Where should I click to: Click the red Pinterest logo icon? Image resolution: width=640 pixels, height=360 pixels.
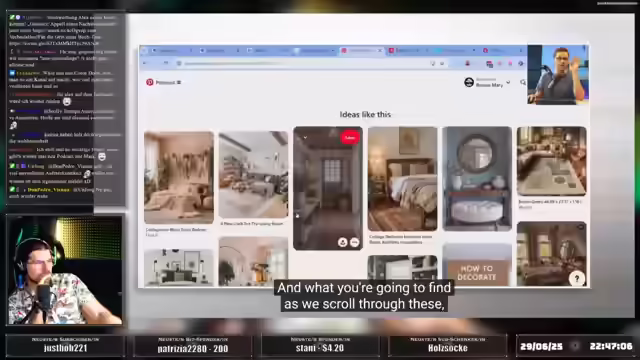click(x=150, y=82)
